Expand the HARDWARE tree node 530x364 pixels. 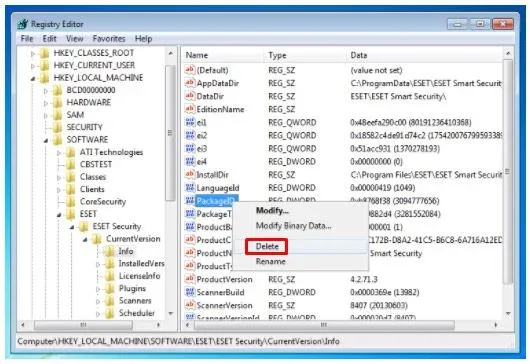(46, 103)
